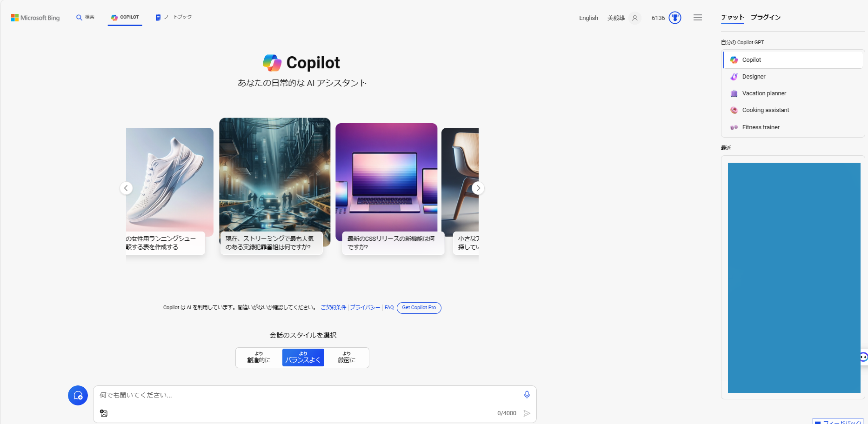Image resolution: width=868 pixels, height=424 pixels.
Task: Switch to the プラグイン tab
Action: 766,17
